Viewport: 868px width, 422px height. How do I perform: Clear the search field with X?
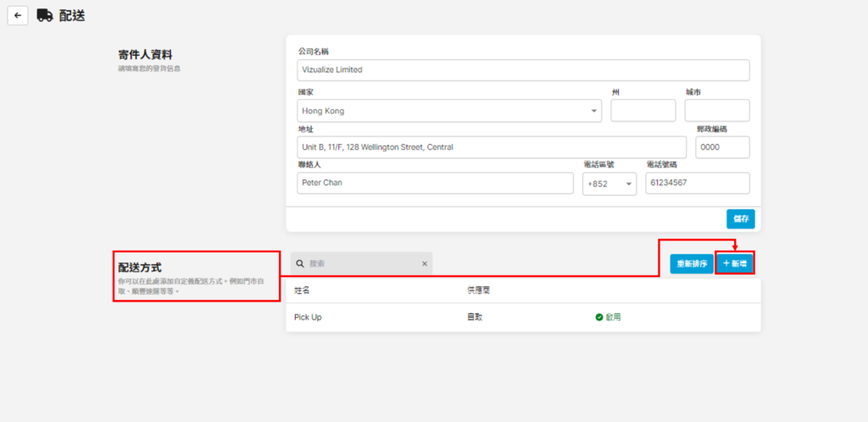pos(425,264)
